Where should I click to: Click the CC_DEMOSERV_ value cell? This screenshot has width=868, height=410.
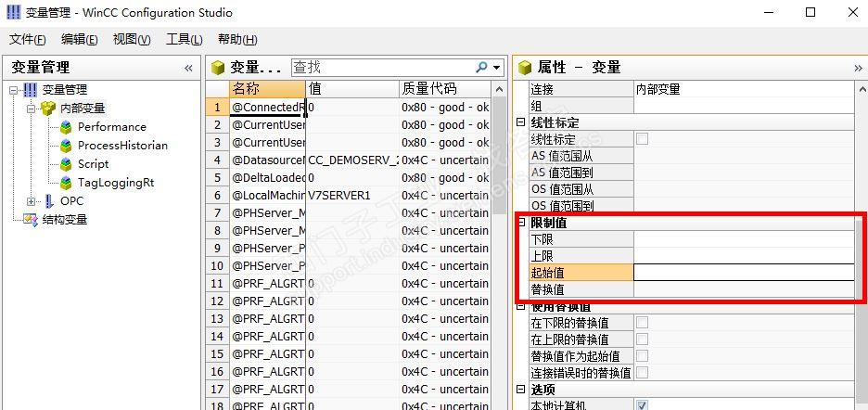352,160
